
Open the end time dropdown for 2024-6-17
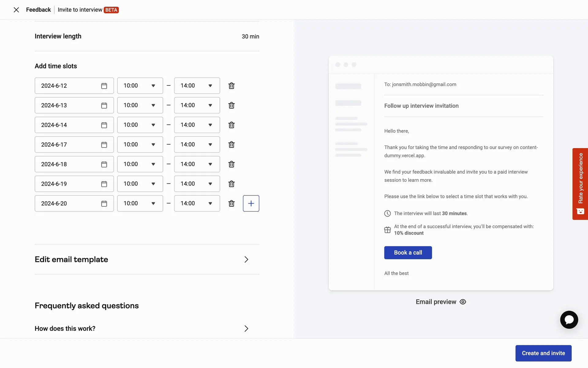197,145
